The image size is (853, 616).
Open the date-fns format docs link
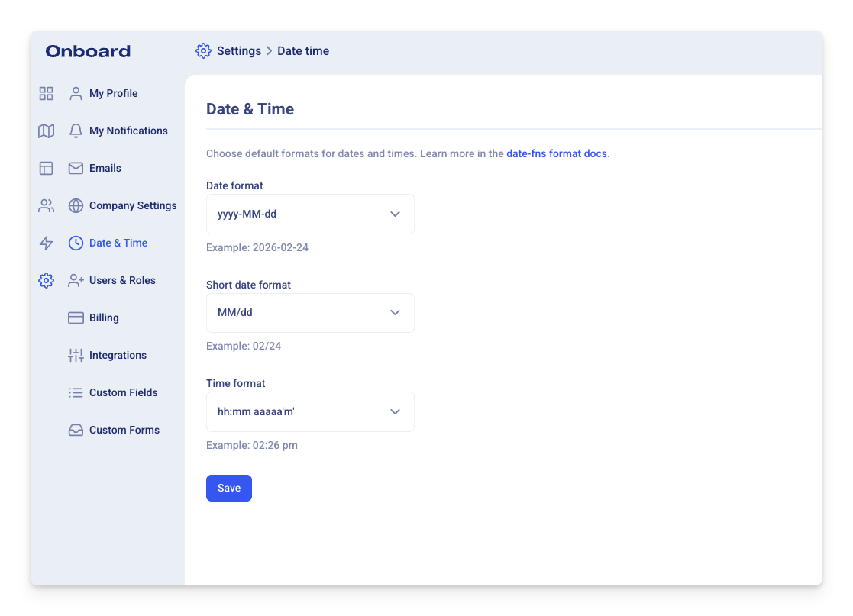(556, 153)
